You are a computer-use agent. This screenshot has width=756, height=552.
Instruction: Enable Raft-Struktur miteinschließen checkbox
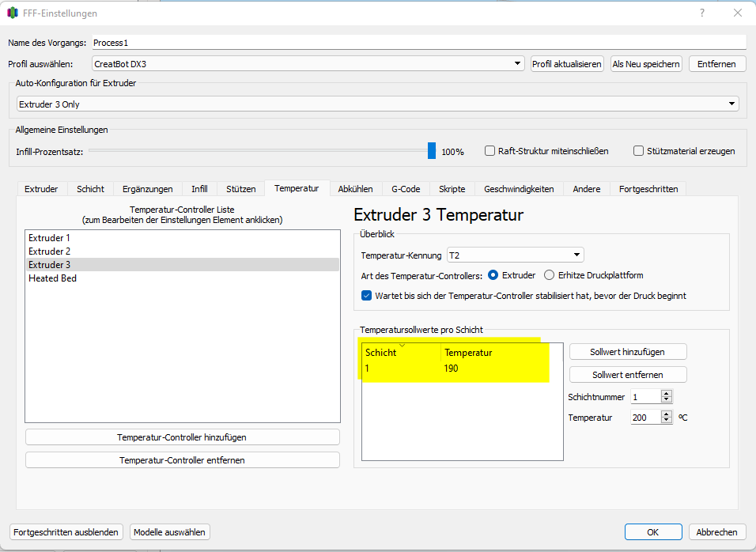[490, 151]
